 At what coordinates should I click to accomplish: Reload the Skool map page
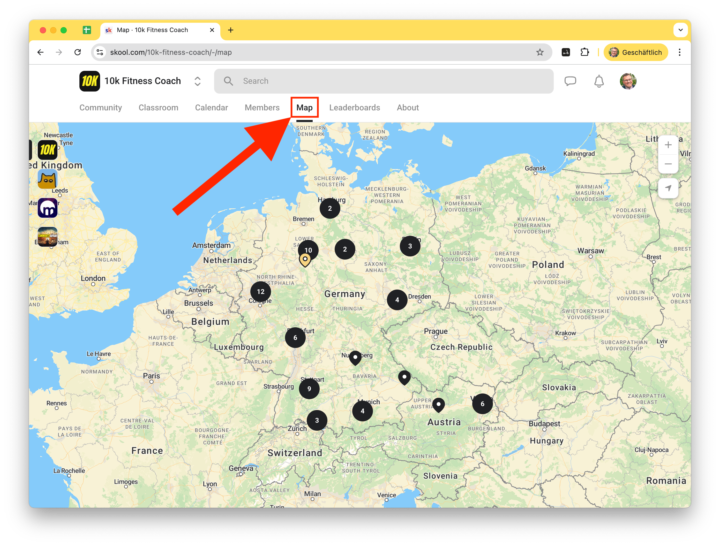pos(78,52)
